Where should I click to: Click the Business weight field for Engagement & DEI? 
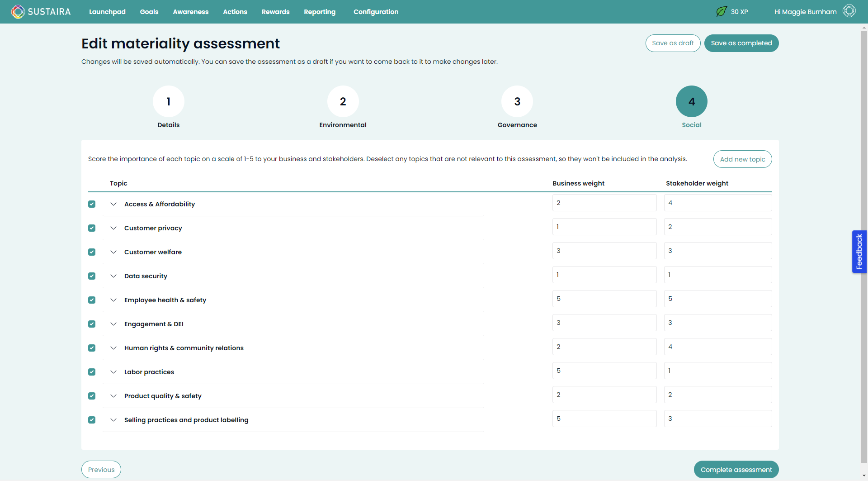click(604, 322)
